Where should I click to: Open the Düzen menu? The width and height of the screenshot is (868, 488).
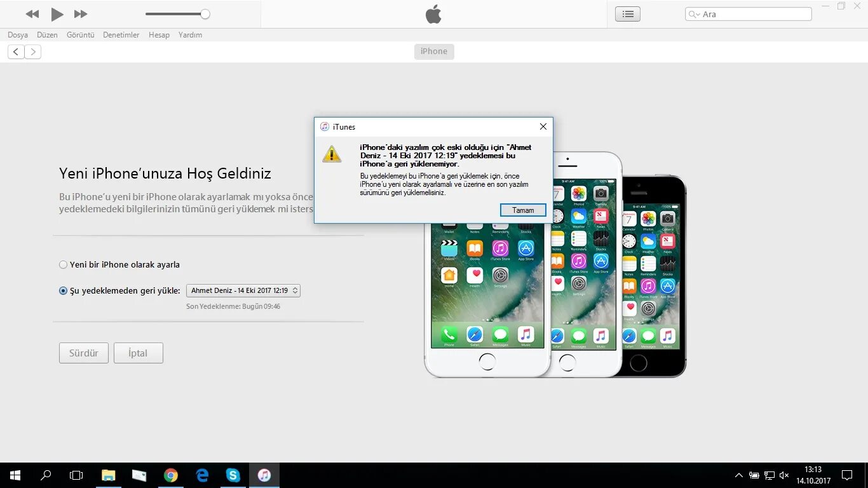(x=47, y=35)
